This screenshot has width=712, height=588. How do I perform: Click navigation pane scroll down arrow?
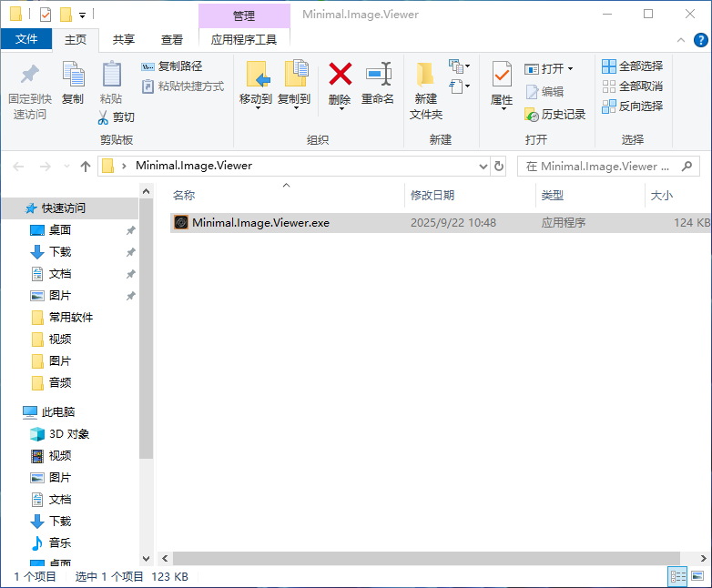pyautogui.click(x=146, y=558)
